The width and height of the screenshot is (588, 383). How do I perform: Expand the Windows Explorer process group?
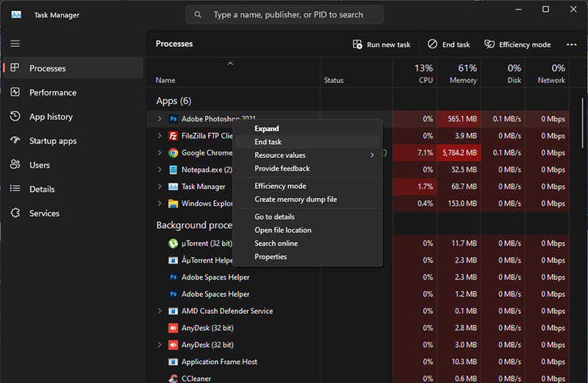point(159,204)
